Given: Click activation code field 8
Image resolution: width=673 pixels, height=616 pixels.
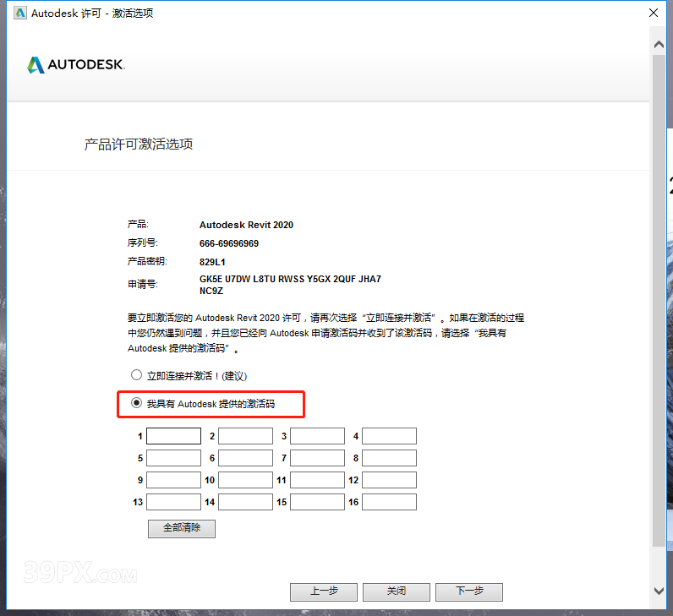Looking at the screenshot, I should 389,458.
